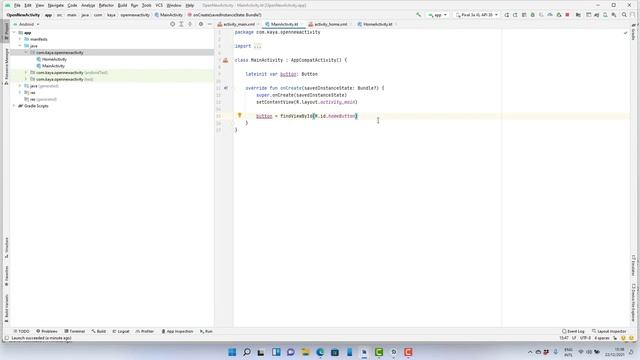This screenshot has width=640, height=360.
Task: Click the related XML file gutter icon by class MainActivity
Action: (x=225, y=60)
